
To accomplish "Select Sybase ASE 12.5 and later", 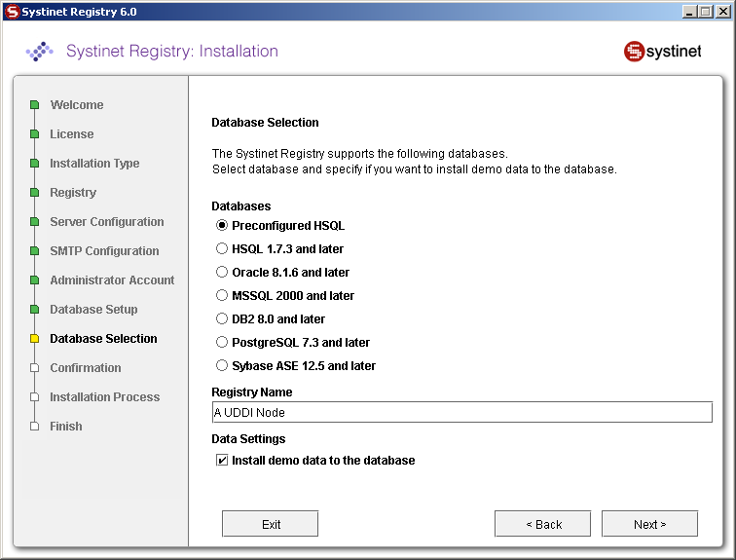I will [222, 365].
